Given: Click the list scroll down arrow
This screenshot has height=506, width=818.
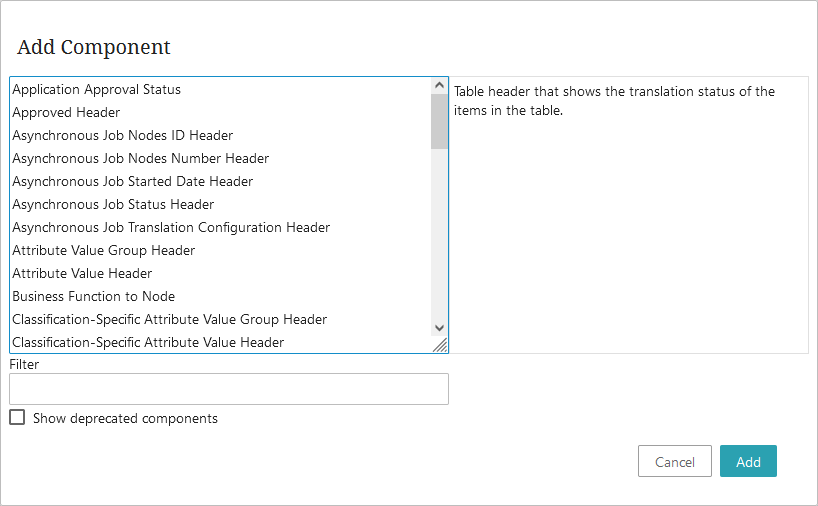Looking at the screenshot, I should pos(439,328).
